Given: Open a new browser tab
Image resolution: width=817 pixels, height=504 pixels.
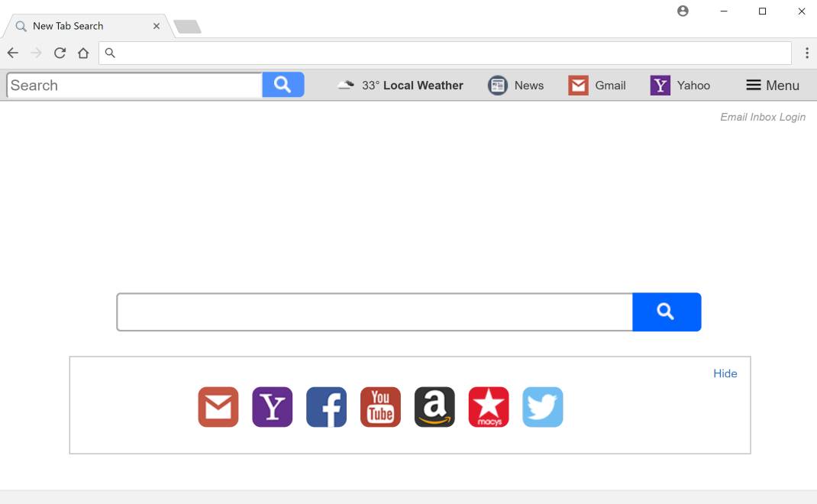Looking at the screenshot, I should pos(188,27).
